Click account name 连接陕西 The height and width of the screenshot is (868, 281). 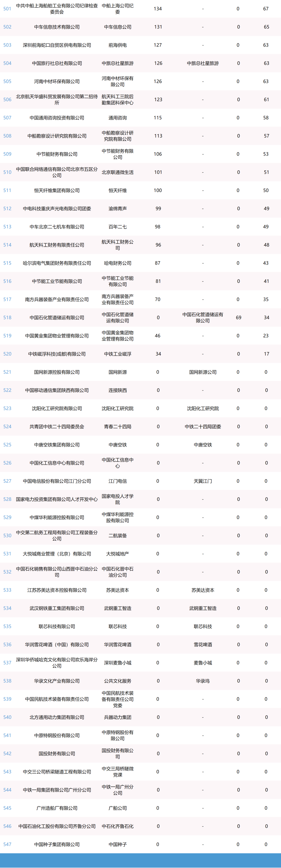(x=118, y=390)
